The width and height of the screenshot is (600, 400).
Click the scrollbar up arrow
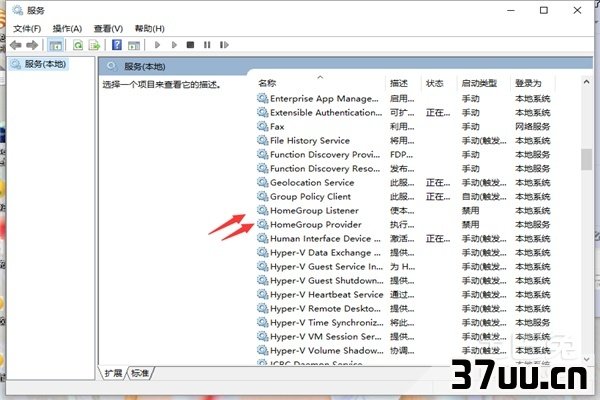[x=586, y=82]
